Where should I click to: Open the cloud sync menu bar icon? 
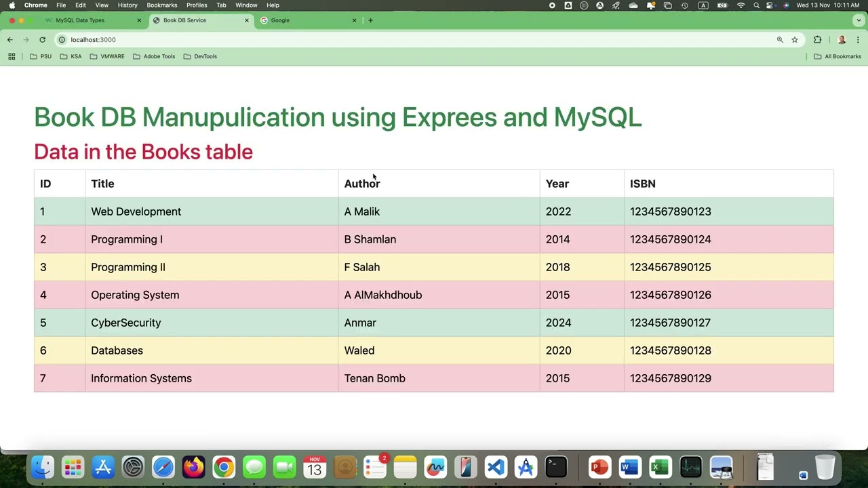pyautogui.click(x=633, y=5)
